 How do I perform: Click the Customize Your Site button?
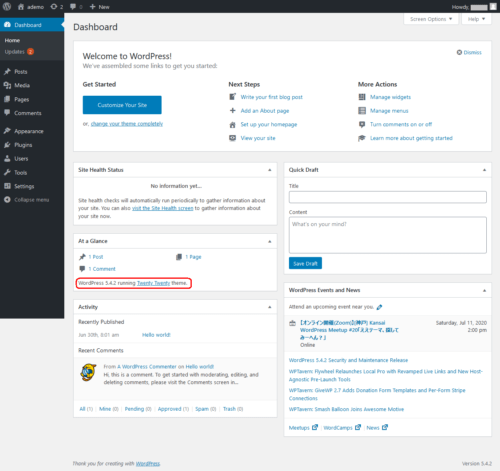122,105
